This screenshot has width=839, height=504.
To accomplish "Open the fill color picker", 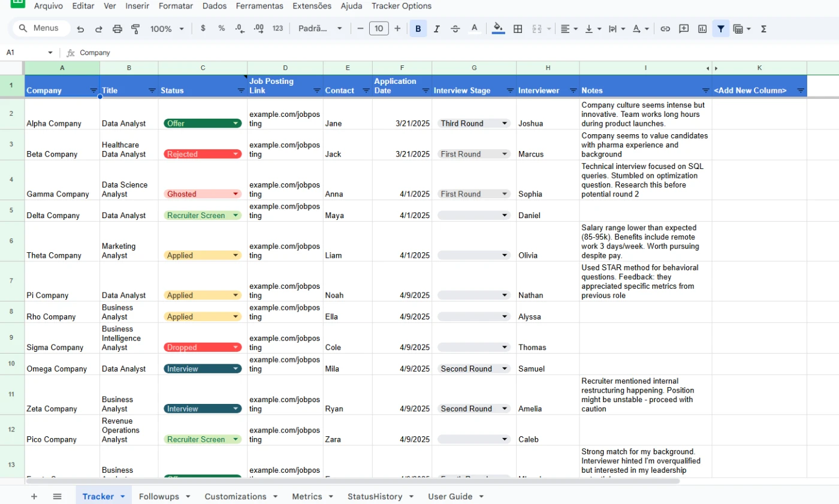I will (497, 29).
